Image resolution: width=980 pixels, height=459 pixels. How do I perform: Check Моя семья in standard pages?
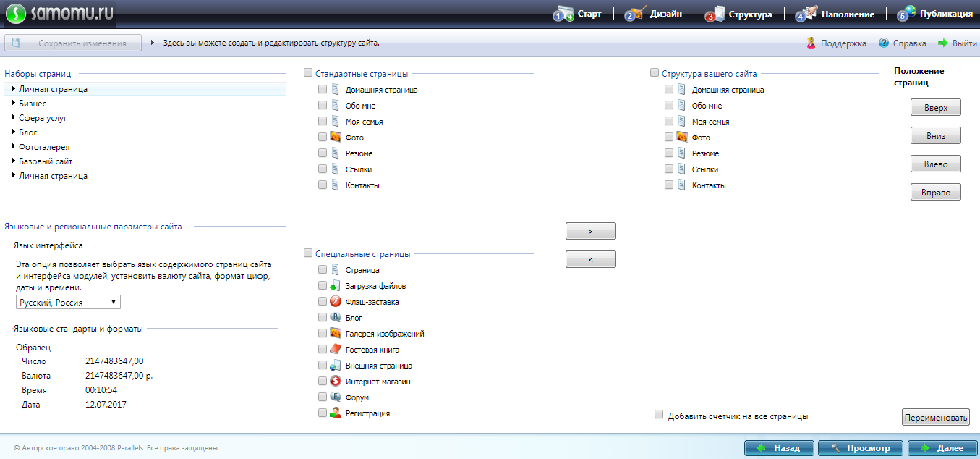(x=323, y=122)
